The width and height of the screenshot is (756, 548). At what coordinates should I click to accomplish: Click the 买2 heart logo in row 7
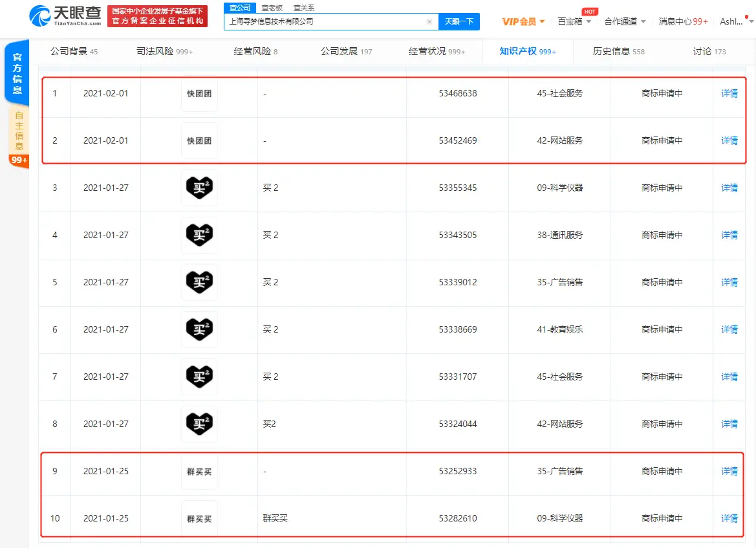[199, 377]
